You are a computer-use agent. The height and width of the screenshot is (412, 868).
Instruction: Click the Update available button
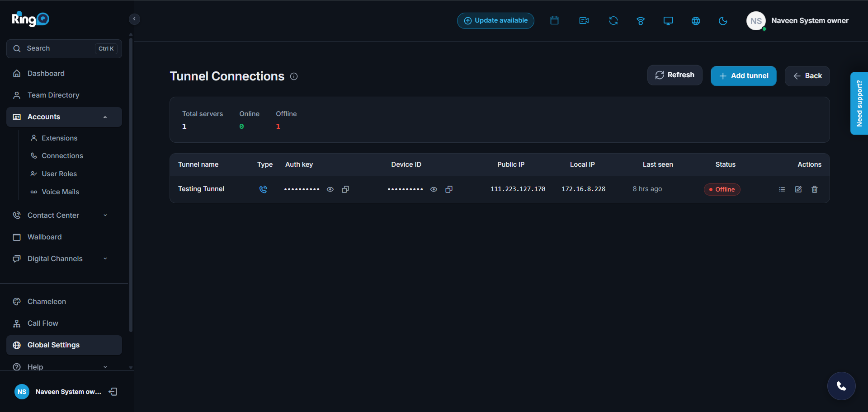tap(495, 21)
